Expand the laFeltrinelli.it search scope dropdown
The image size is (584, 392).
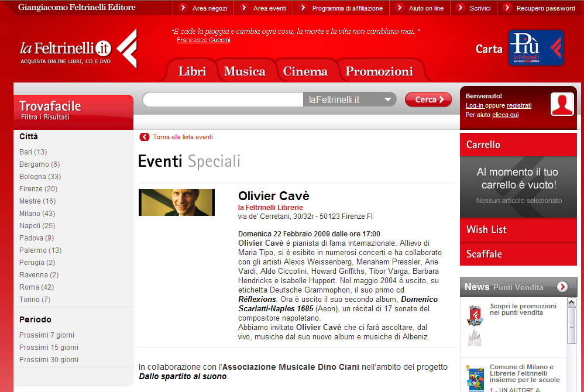click(349, 99)
